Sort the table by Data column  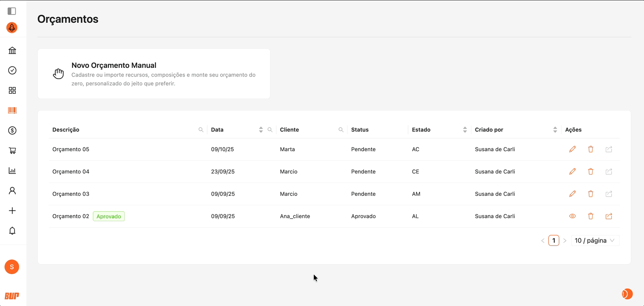click(261, 130)
